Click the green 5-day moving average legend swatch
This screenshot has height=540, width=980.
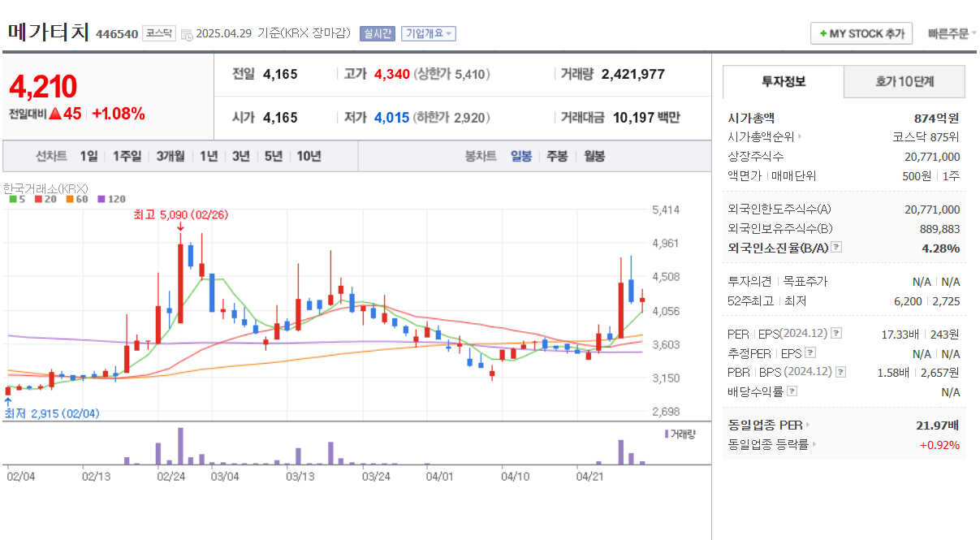point(12,199)
